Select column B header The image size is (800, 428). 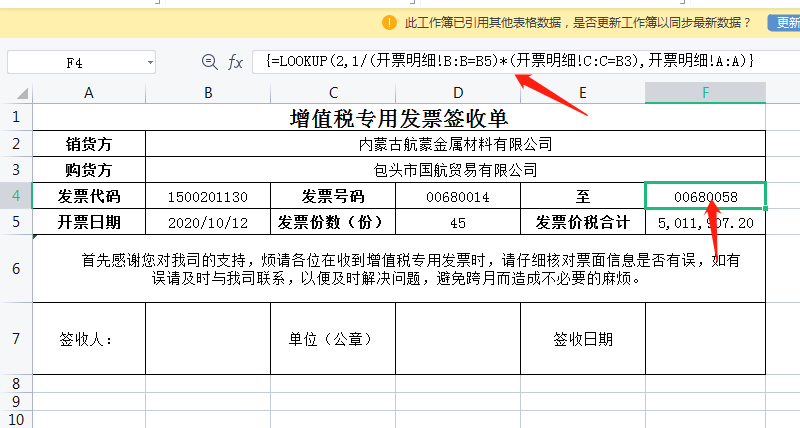click(208, 93)
